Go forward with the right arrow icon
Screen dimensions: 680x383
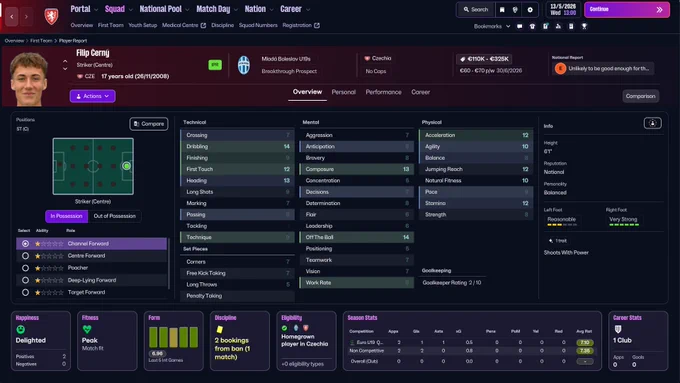point(26,16)
